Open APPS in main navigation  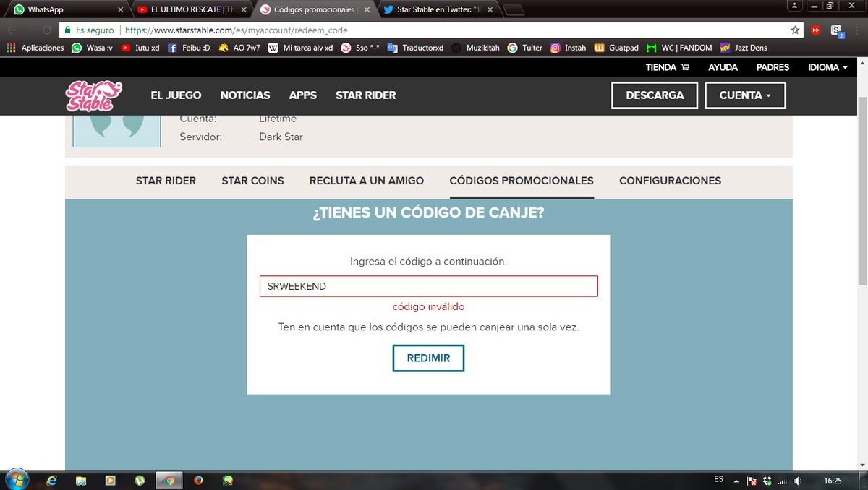tap(303, 95)
